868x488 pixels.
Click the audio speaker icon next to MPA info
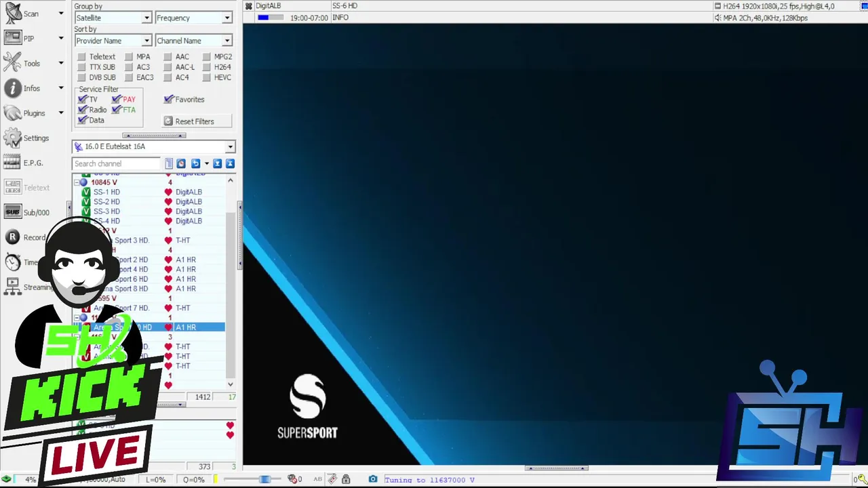pos(717,18)
